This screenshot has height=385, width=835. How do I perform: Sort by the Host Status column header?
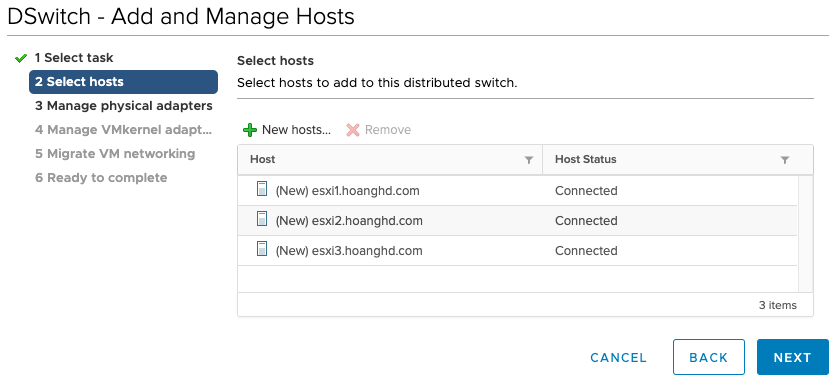pyautogui.click(x=586, y=159)
